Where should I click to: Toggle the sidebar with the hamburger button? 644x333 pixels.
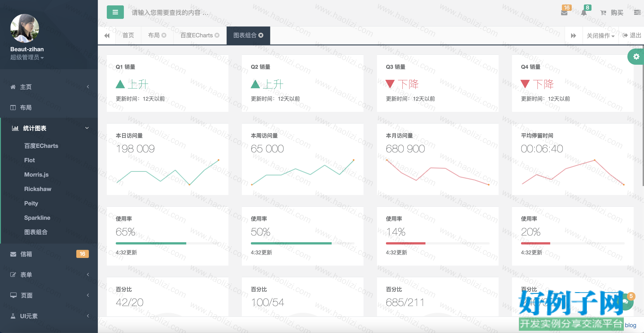click(x=115, y=12)
